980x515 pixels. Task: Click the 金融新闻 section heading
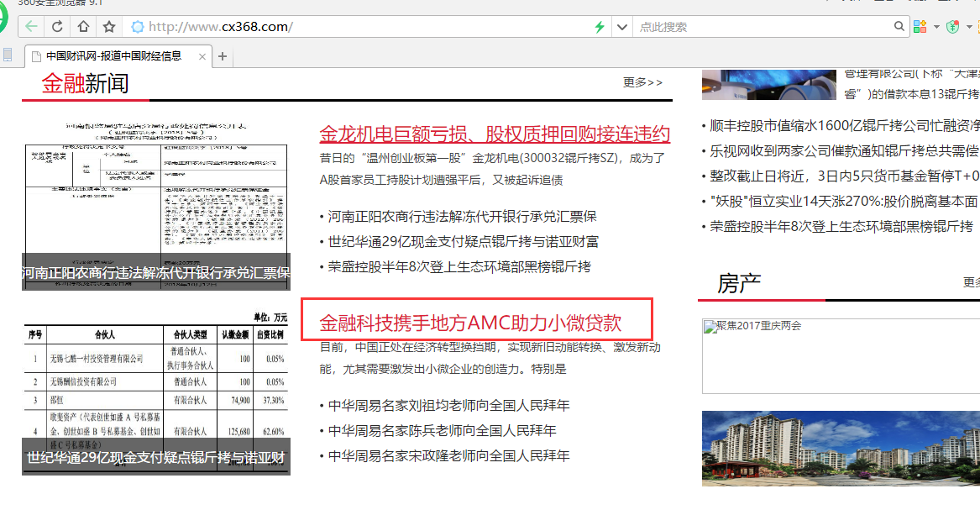point(85,83)
